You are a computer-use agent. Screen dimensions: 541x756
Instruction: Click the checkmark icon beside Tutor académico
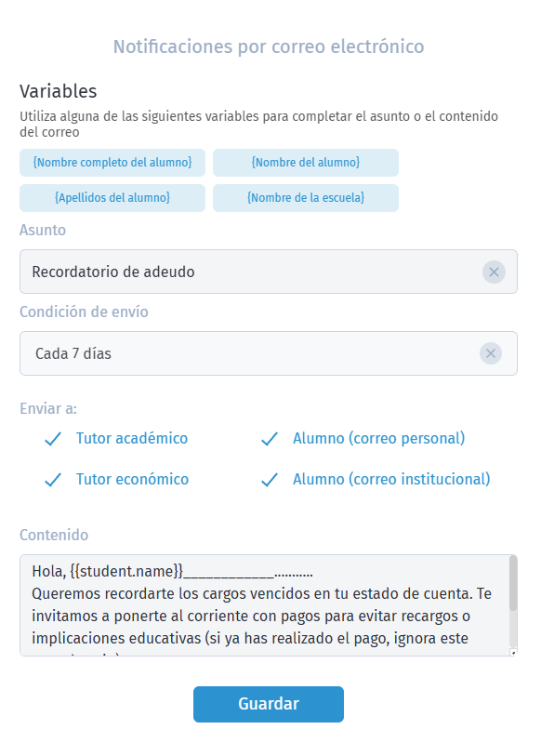[53, 438]
